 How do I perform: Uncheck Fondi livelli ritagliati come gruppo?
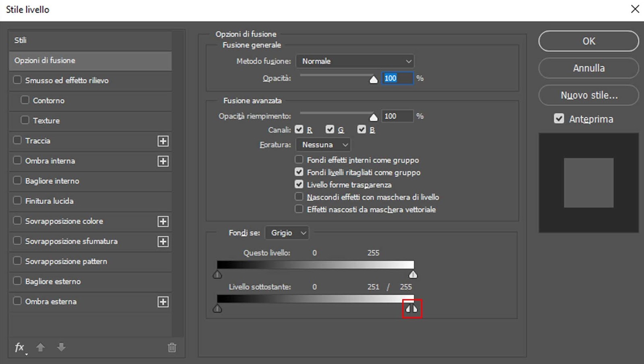click(x=299, y=172)
